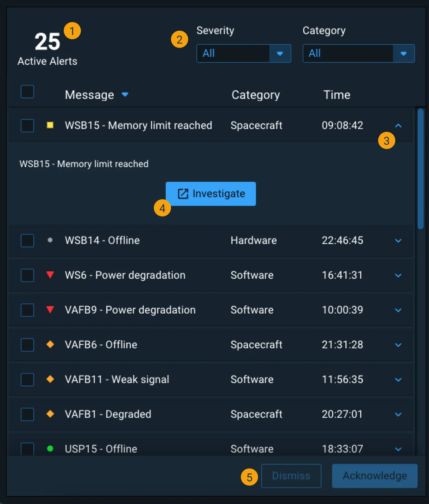The width and height of the screenshot is (429, 504).
Task: Click the 22:46:45 time cell
Action: click(342, 240)
